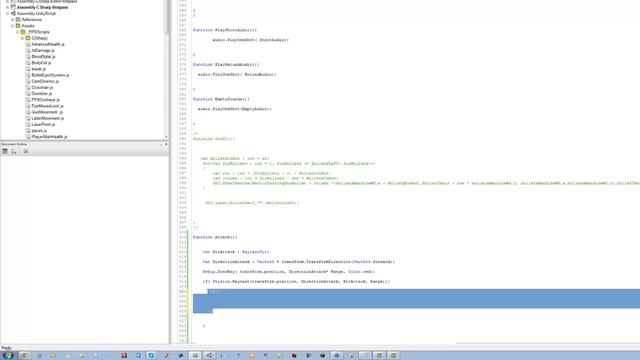Open the Windows Start menu
Screen dimensions: 640x360
(8, 356)
